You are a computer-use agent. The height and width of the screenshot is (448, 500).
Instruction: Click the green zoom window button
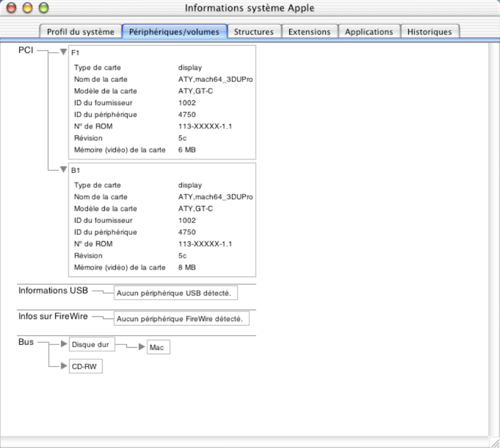(x=43, y=7)
